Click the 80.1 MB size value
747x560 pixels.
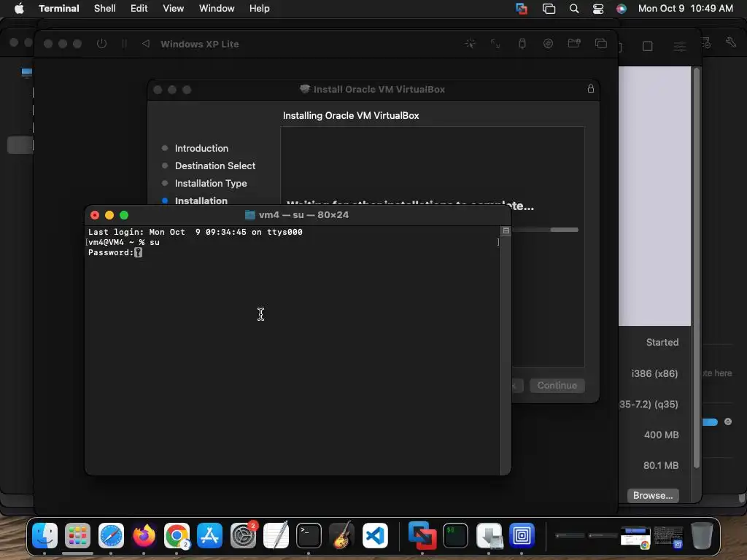point(661,465)
